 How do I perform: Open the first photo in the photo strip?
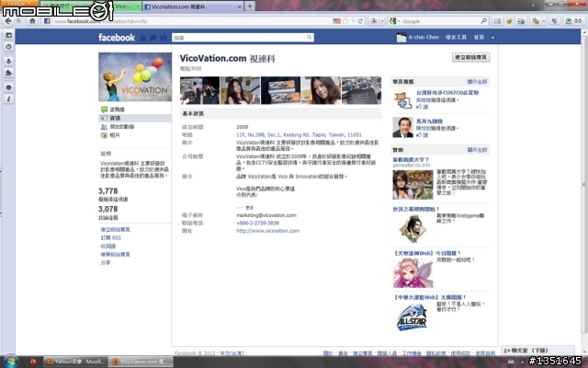click(x=199, y=90)
